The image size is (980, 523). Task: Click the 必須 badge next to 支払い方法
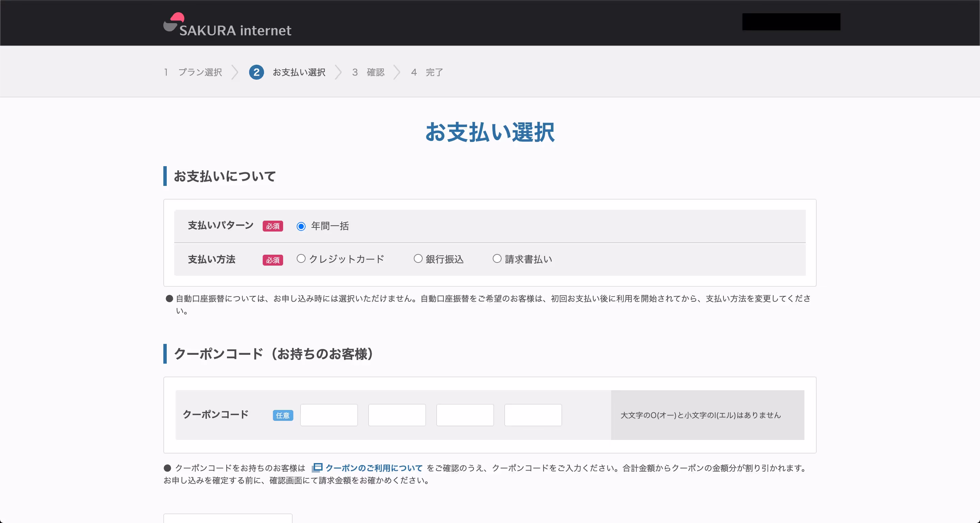273,260
